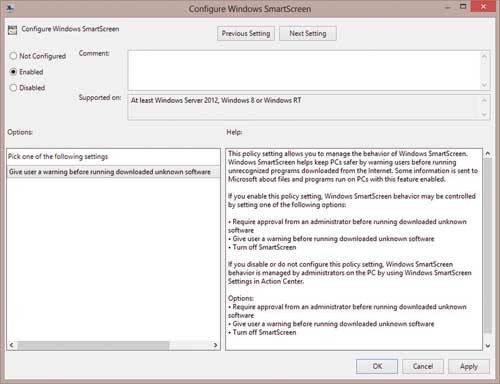This screenshot has width=500, height=384.
Task: Go to Next Setting
Action: (x=308, y=34)
